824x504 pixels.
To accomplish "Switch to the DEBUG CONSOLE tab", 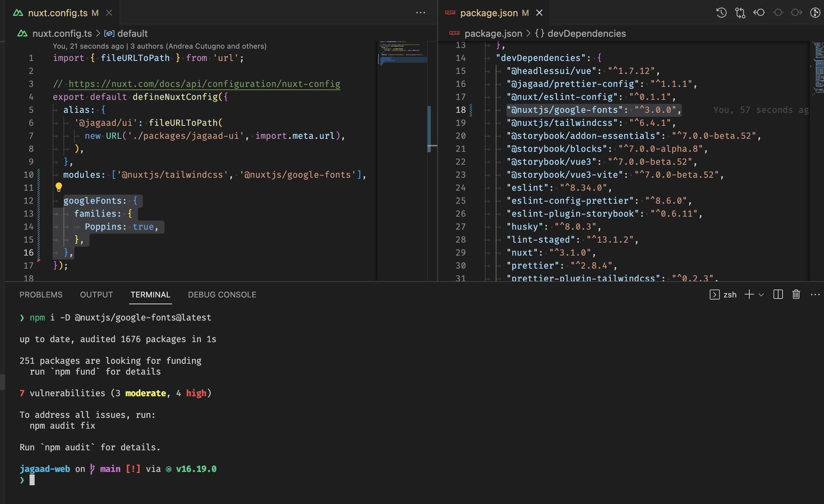I will [222, 295].
